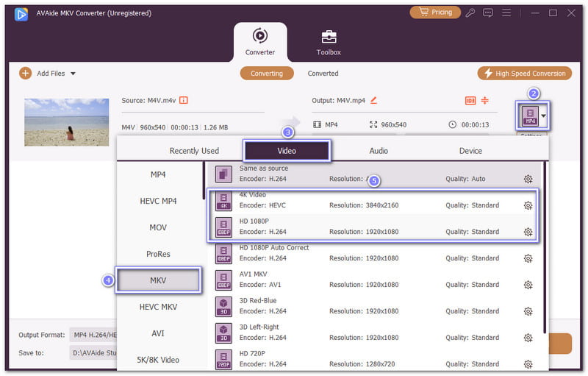Viewport: 588px width, 376px height.
Task: Open settings gear for 4K Video preset
Action: 528,205
